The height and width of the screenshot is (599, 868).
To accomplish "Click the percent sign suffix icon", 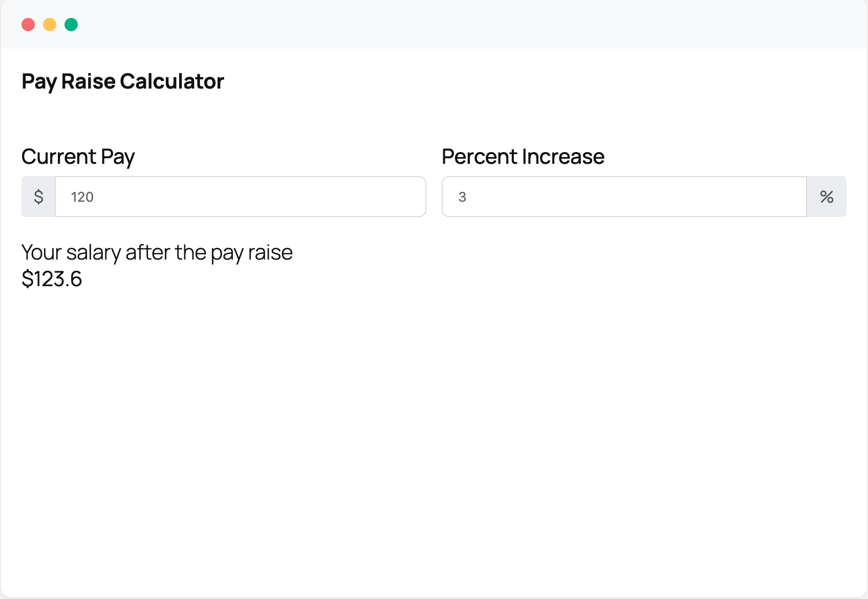I will pos(827,197).
